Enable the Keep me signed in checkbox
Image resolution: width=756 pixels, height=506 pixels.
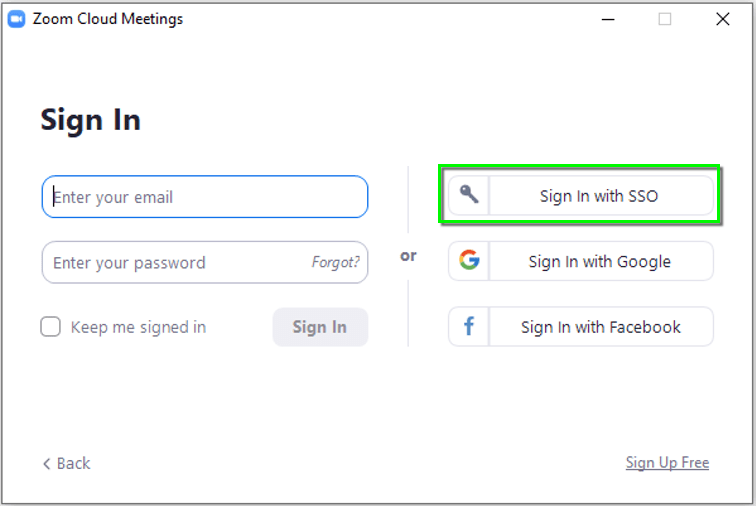coord(51,327)
